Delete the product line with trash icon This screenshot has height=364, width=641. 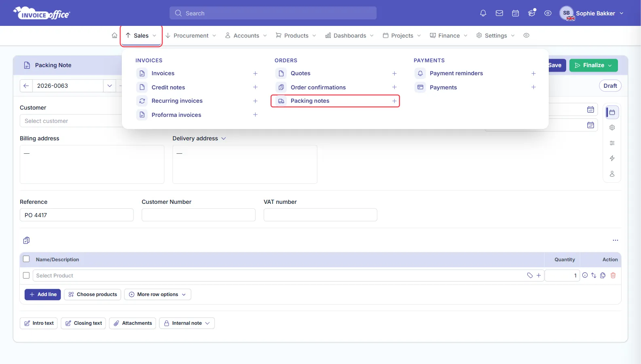click(613, 275)
